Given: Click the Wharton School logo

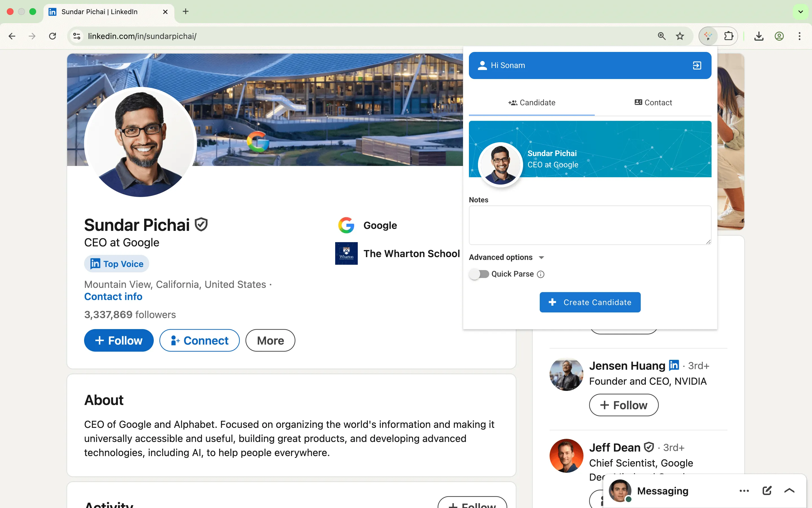Looking at the screenshot, I should [346, 253].
